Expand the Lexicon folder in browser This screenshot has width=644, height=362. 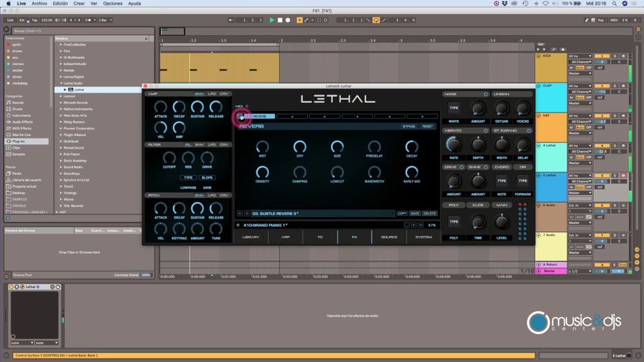pyautogui.click(x=61, y=96)
